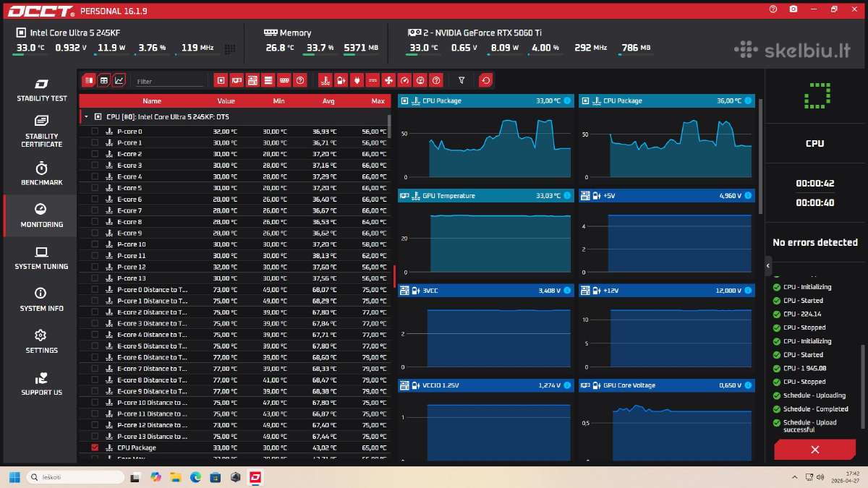This screenshot has width=868, height=488.
Task: Click color dot on +12V graph
Action: 748,291
